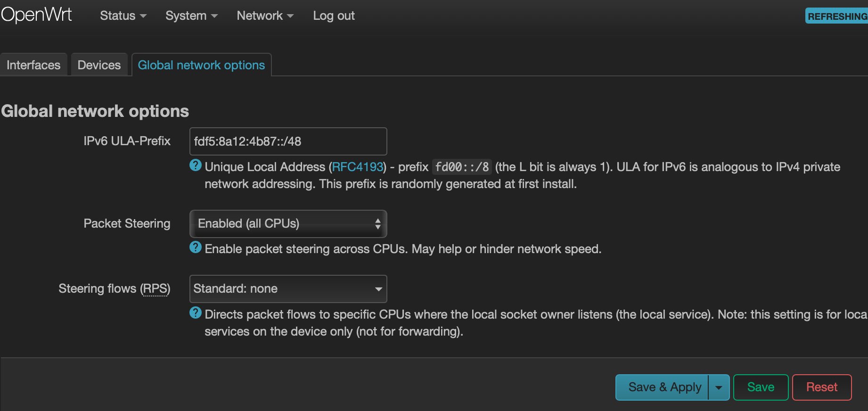Viewport: 868px width, 411px height.
Task: Open the System menu
Action: 191,16
